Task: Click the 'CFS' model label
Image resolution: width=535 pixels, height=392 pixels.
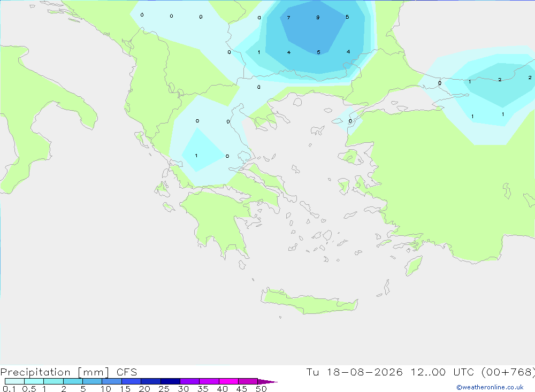Action: [x=127, y=372]
